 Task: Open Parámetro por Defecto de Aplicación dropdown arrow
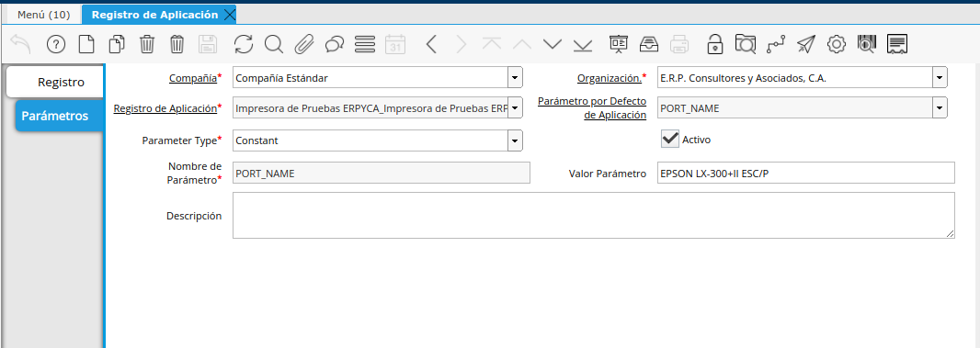(x=940, y=108)
